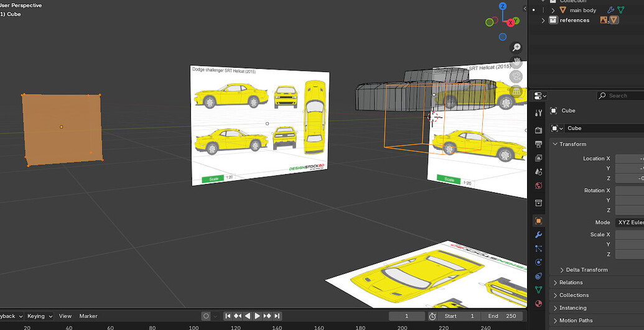The image size is (644, 330).
Task: Jump to timeline end frame
Action: (277, 316)
